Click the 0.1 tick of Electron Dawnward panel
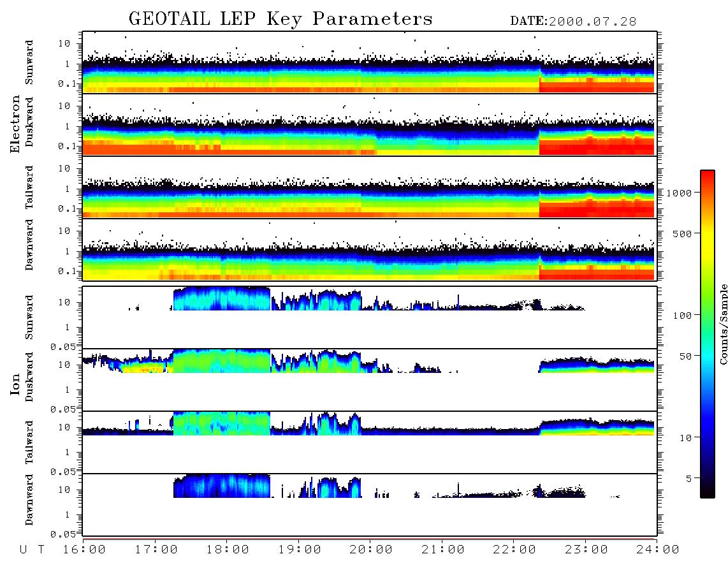 point(67,271)
